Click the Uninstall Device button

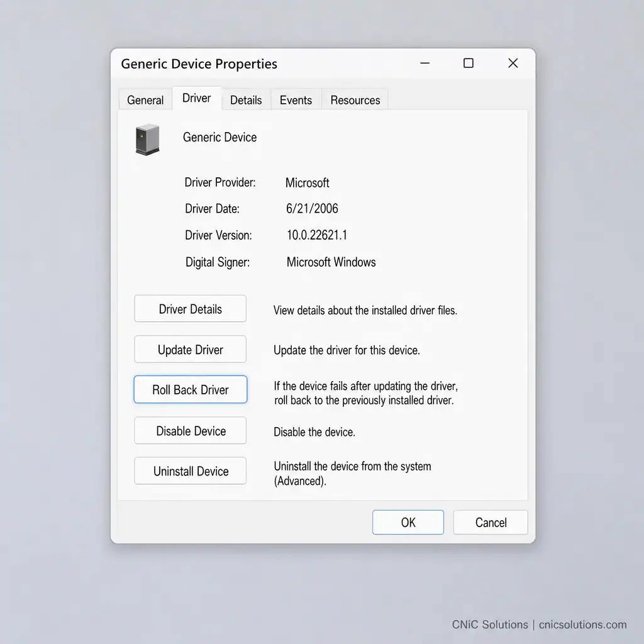[x=190, y=471]
